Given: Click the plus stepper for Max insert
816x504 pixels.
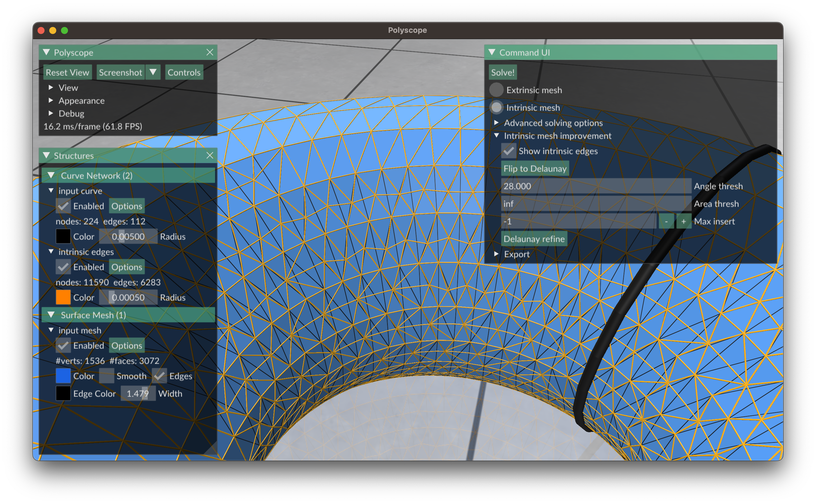Looking at the screenshot, I should pyautogui.click(x=683, y=221).
